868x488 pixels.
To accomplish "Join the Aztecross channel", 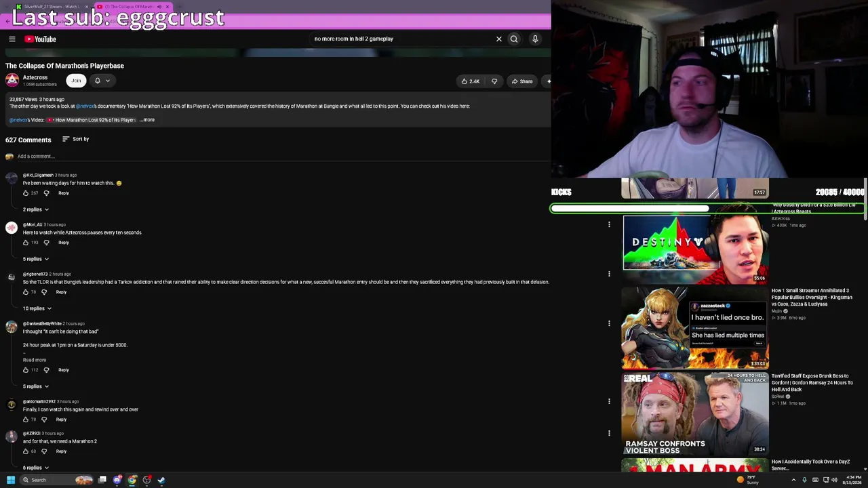I will click(76, 81).
